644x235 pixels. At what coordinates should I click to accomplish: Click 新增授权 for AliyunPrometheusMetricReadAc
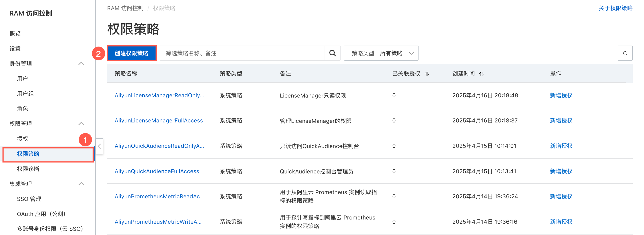pos(561,196)
